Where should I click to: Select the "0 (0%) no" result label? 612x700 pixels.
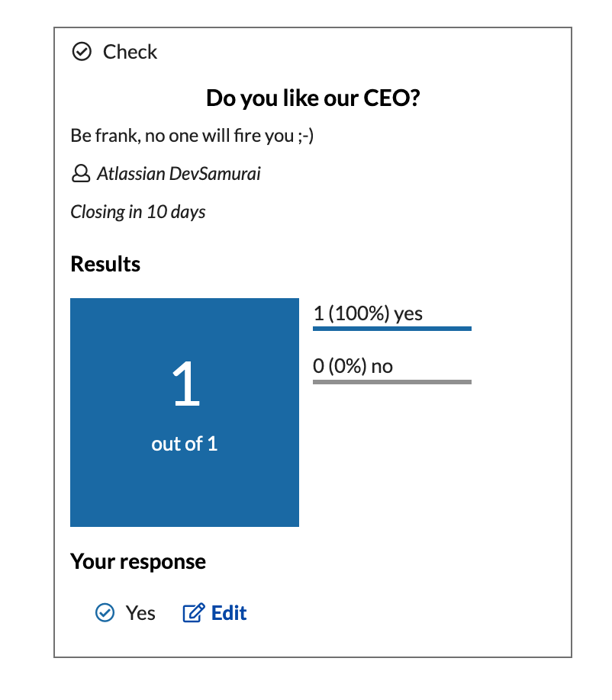click(x=353, y=366)
